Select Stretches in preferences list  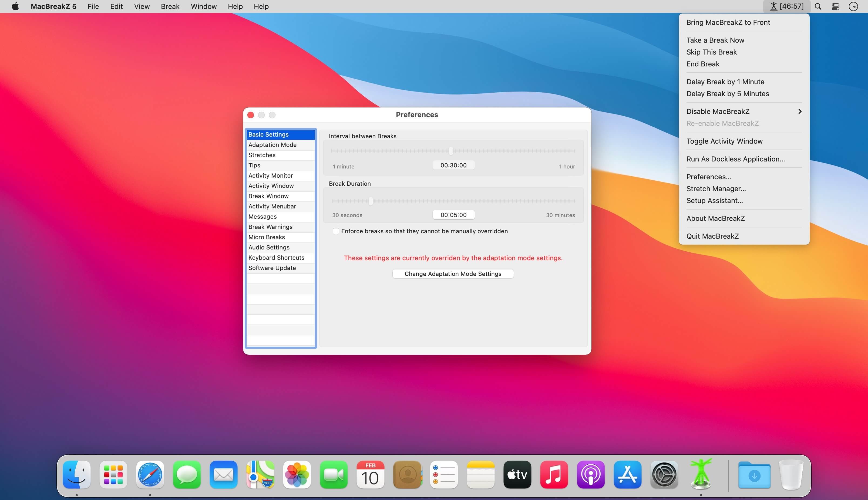pyautogui.click(x=281, y=155)
